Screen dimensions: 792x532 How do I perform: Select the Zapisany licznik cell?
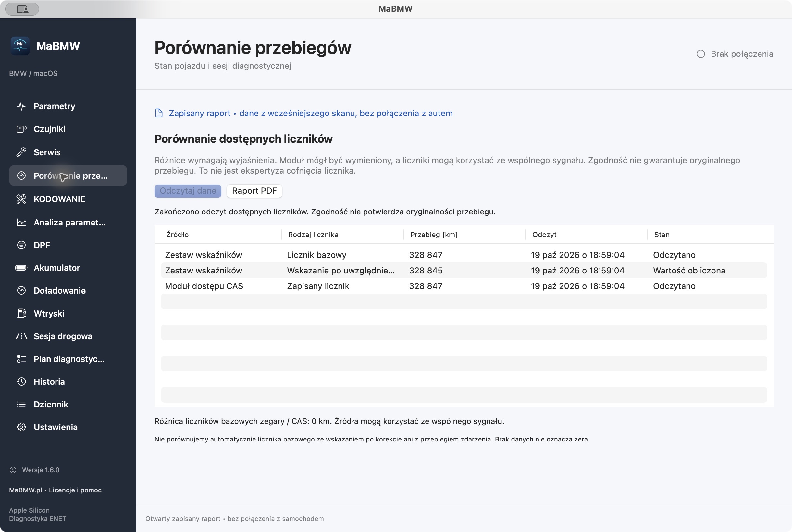318,286
